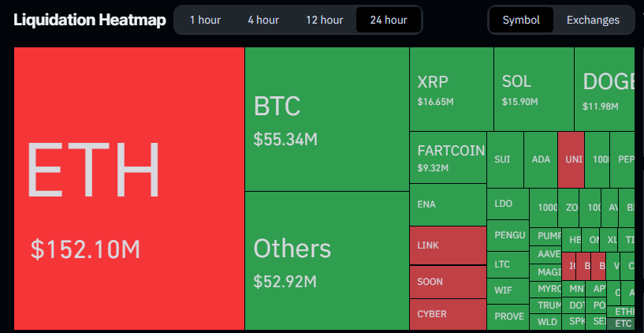
Task: Open the Others $52.92M tile
Action: click(x=327, y=260)
